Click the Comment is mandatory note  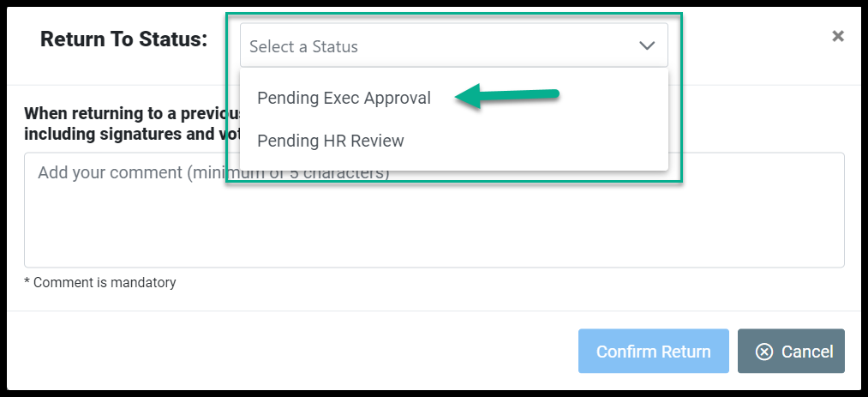(100, 282)
